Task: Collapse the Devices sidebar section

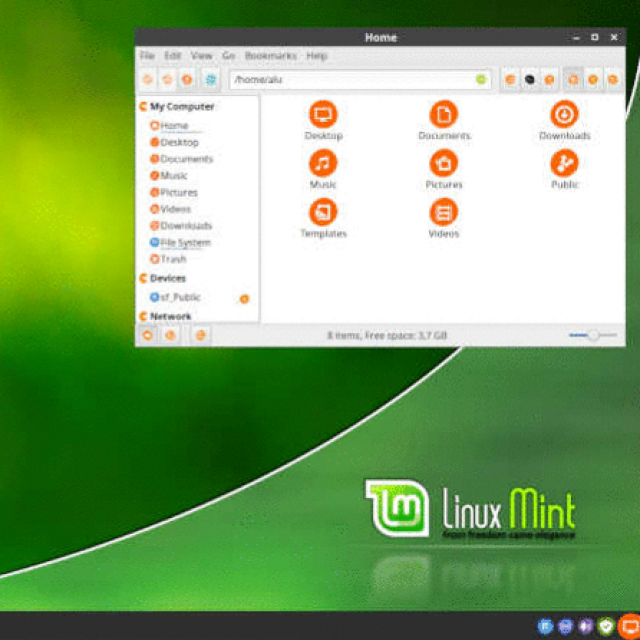Action: click(143, 278)
